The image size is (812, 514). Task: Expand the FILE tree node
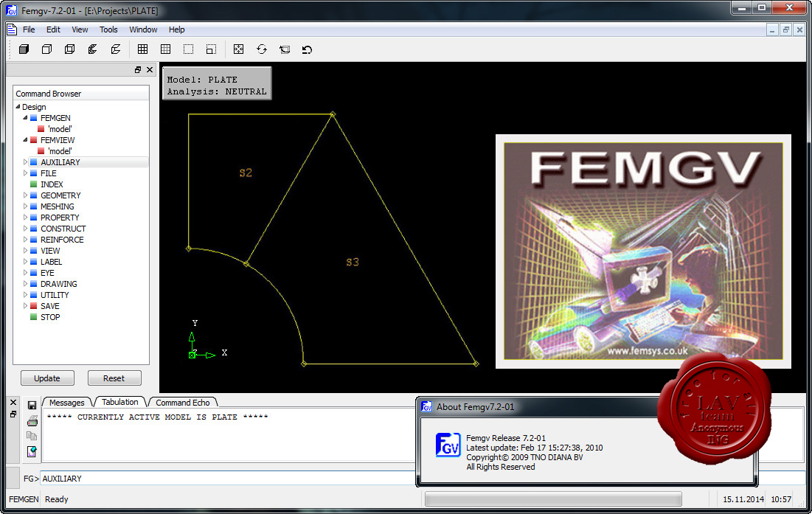(25, 173)
